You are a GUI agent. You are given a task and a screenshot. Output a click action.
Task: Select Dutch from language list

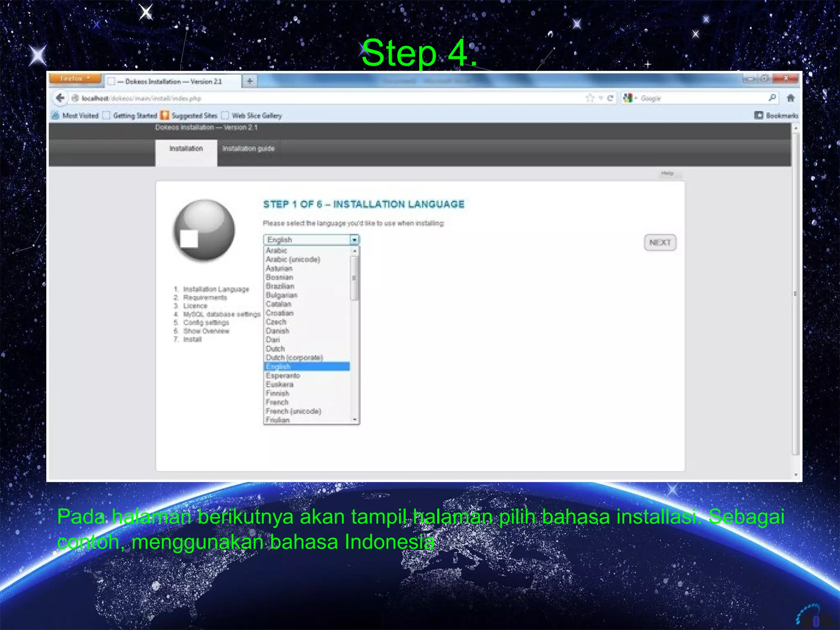275,349
